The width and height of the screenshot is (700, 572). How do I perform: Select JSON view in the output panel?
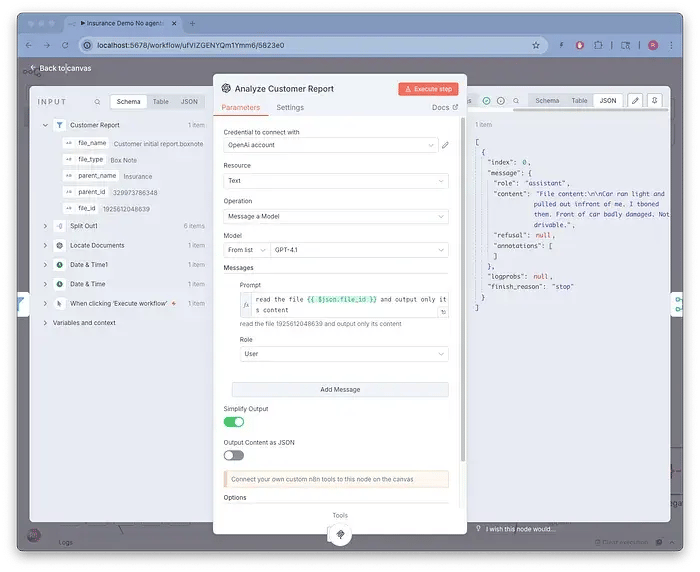coord(608,101)
